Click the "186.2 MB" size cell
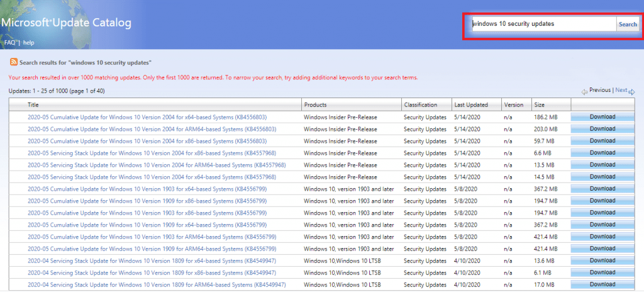Viewport: 644px width, 292px height. (547, 117)
